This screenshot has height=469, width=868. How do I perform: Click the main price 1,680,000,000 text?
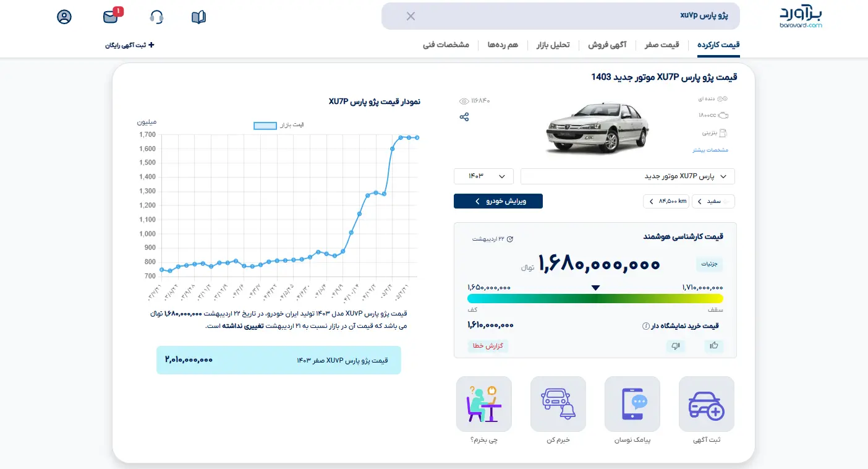(x=600, y=265)
